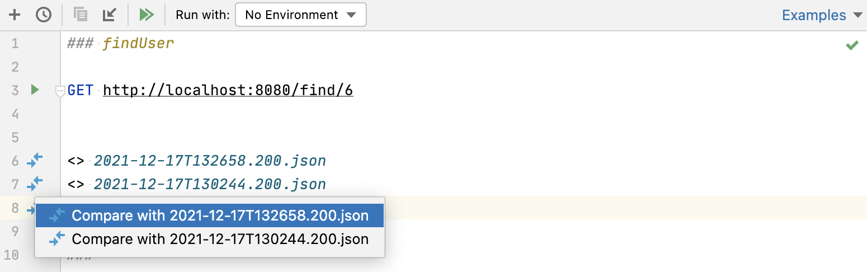
Task: Run the GET request on line 3
Action: point(35,90)
